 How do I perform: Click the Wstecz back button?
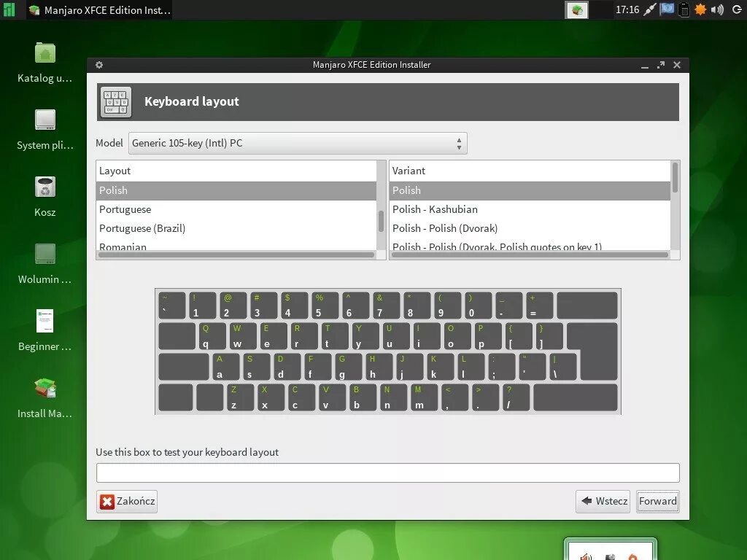pos(603,502)
